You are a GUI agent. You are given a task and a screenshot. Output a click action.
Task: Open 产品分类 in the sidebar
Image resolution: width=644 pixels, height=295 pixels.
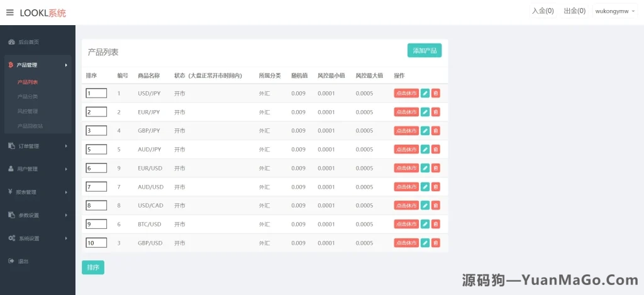[x=28, y=97]
